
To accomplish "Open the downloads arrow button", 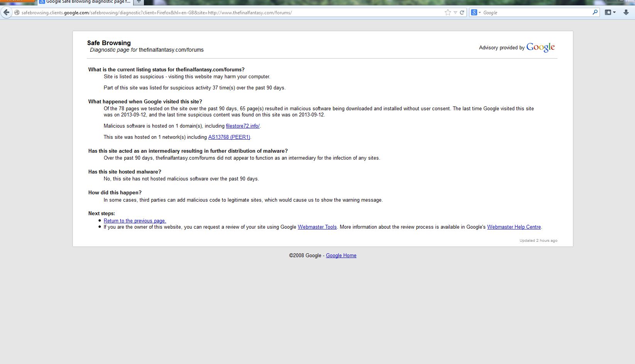I will point(626,12).
